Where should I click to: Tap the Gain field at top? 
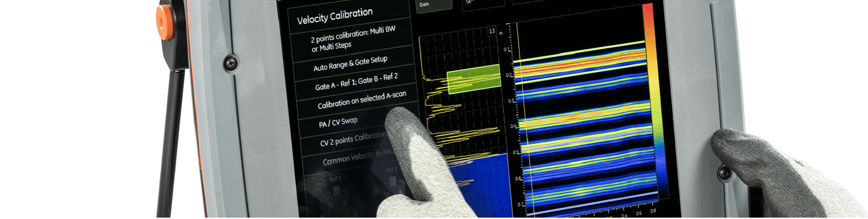pyautogui.click(x=433, y=4)
